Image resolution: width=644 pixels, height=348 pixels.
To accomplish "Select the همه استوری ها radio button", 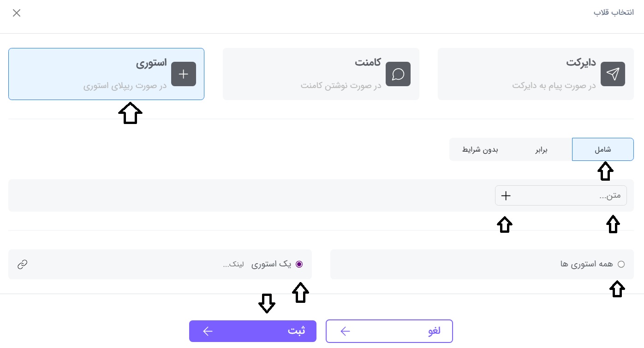I will (x=621, y=264).
